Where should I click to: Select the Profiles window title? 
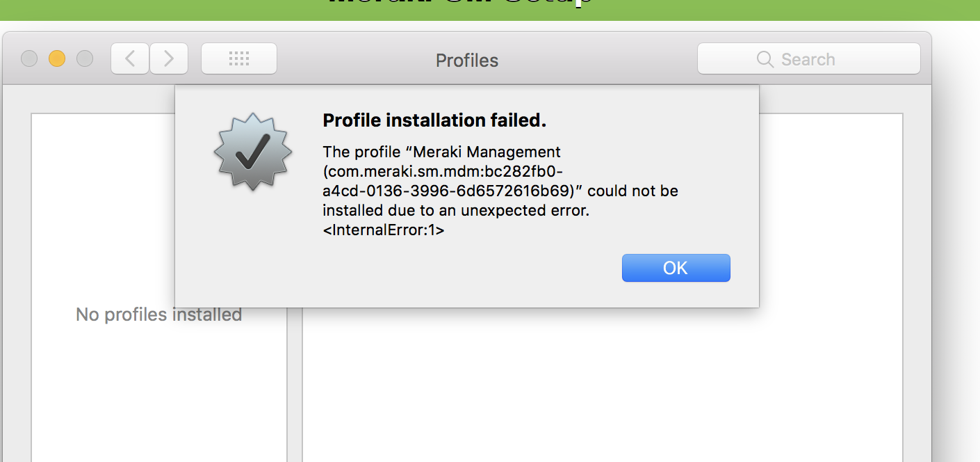tap(466, 61)
